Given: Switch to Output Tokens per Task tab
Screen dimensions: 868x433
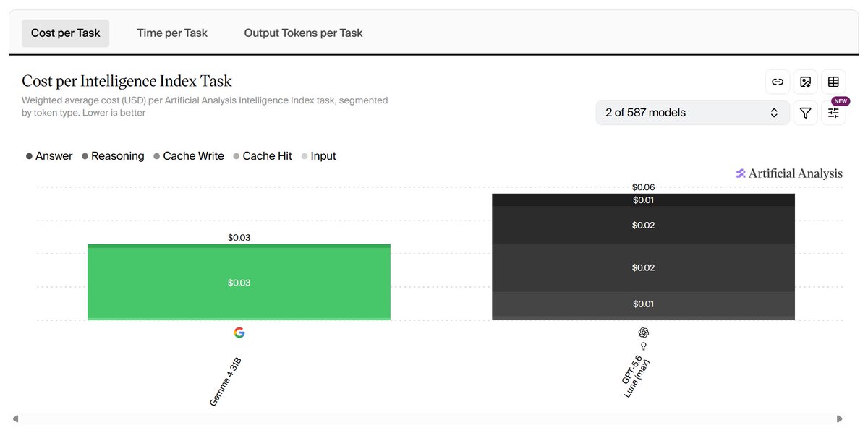Looking at the screenshot, I should tap(303, 33).
